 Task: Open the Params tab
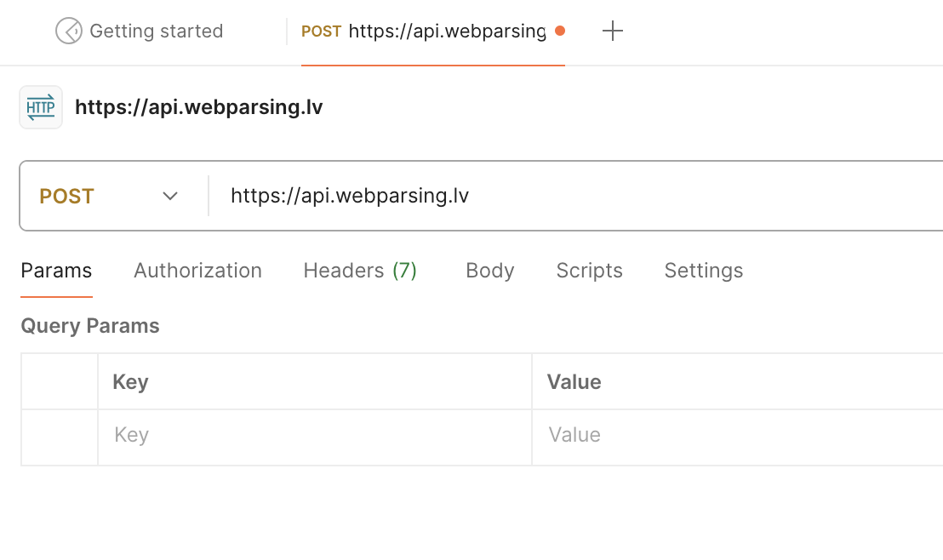click(x=56, y=271)
